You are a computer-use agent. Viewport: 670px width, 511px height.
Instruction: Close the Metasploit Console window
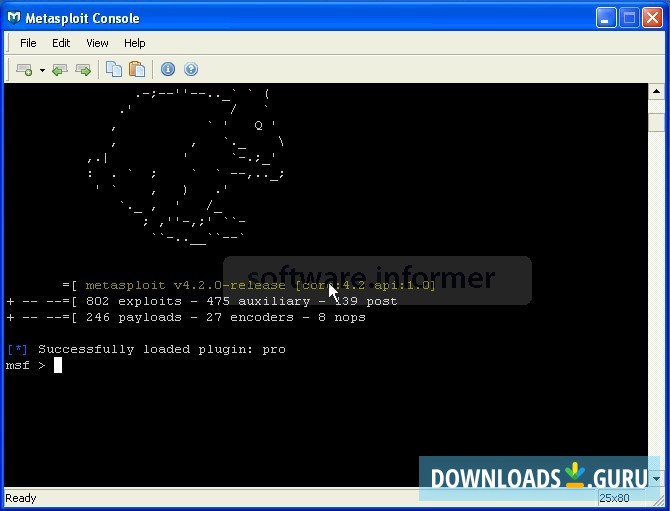(x=652, y=18)
